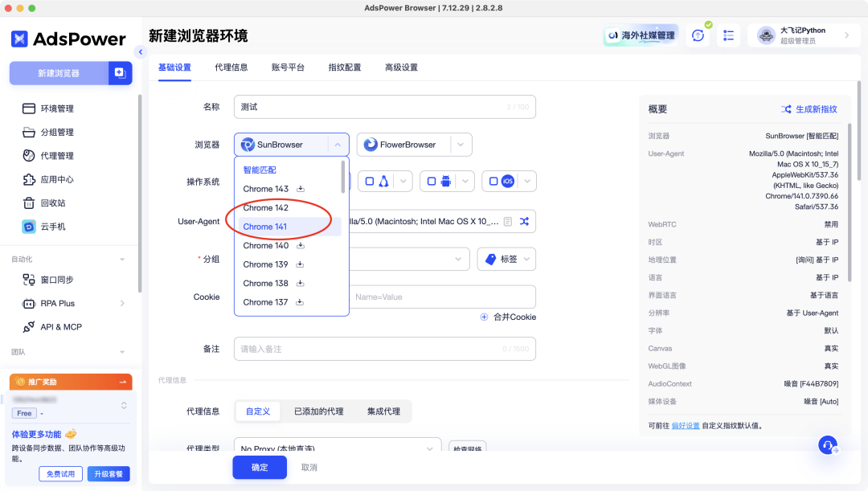Click the 新建浏览器 button

[59, 73]
